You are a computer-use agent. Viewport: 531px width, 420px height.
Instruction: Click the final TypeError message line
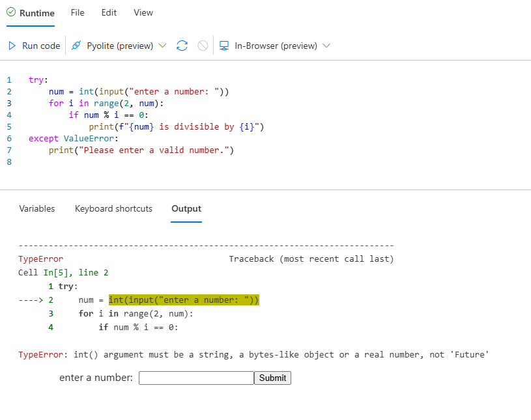[253, 355]
